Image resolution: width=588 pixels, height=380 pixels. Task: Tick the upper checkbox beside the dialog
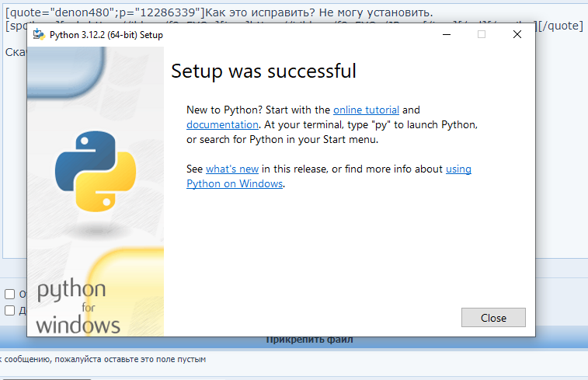(10, 294)
